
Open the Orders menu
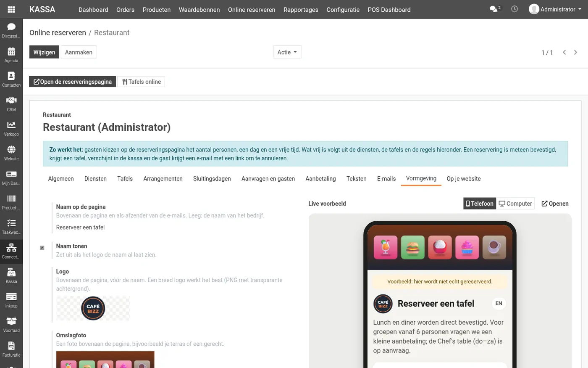125,9
